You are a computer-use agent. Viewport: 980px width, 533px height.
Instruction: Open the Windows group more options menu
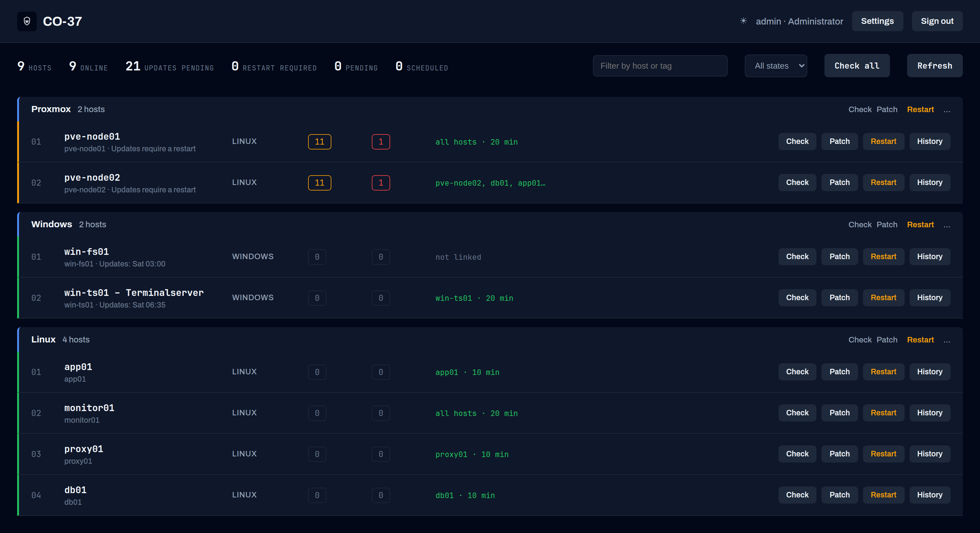[x=947, y=225]
